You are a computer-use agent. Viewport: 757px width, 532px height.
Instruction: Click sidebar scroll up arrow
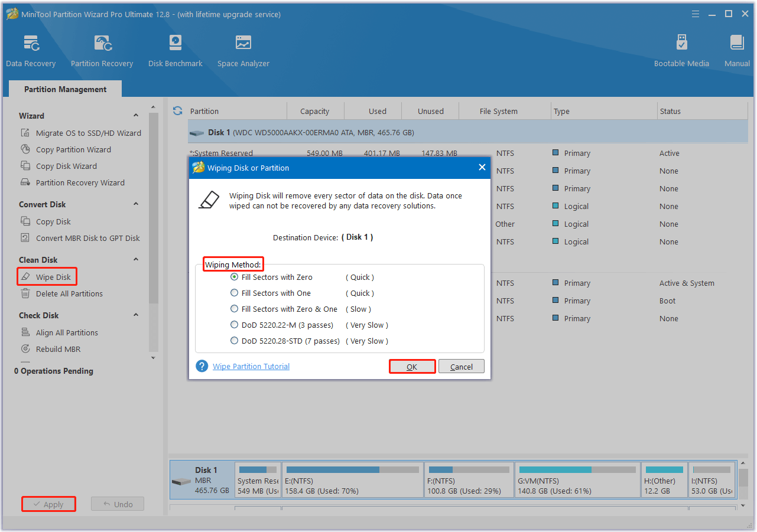[154, 107]
